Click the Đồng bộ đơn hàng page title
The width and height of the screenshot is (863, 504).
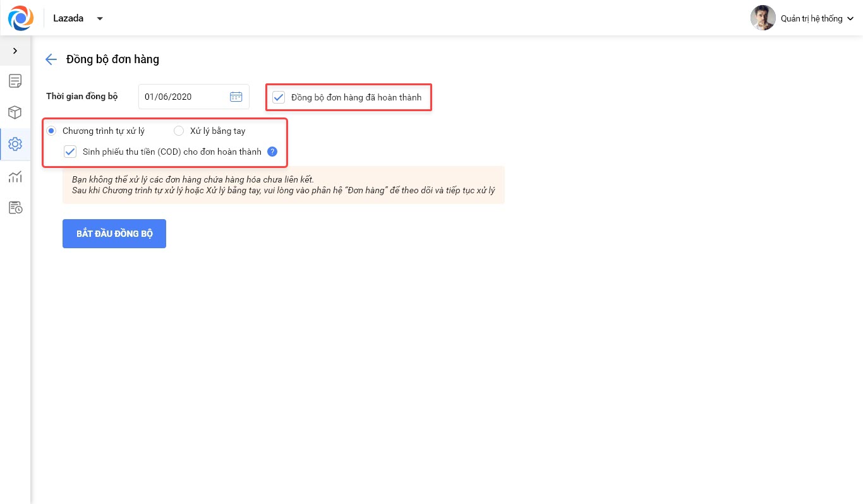pyautogui.click(x=112, y=59)
